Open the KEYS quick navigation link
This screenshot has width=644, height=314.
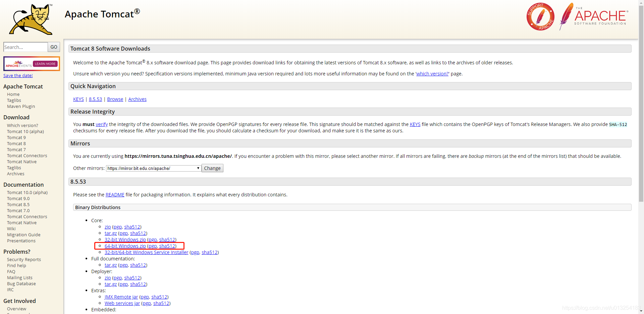(x=78, y=99)
